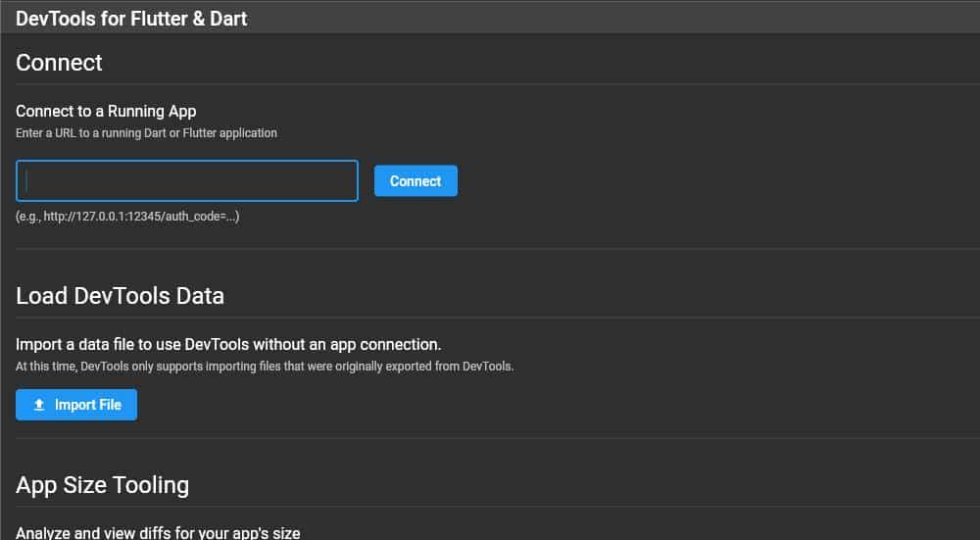Click the Enter a URL description text
980x540 pixels.
click(x=146, y=132)
